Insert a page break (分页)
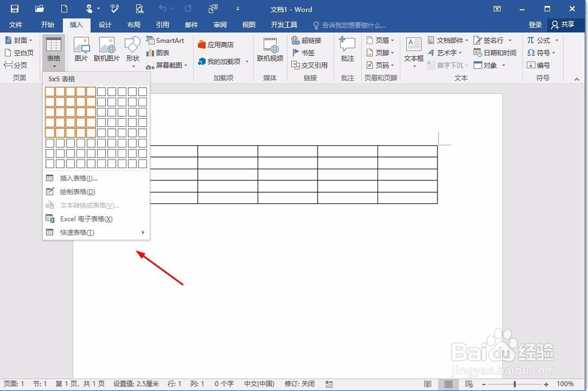 [x=15, y=65]
